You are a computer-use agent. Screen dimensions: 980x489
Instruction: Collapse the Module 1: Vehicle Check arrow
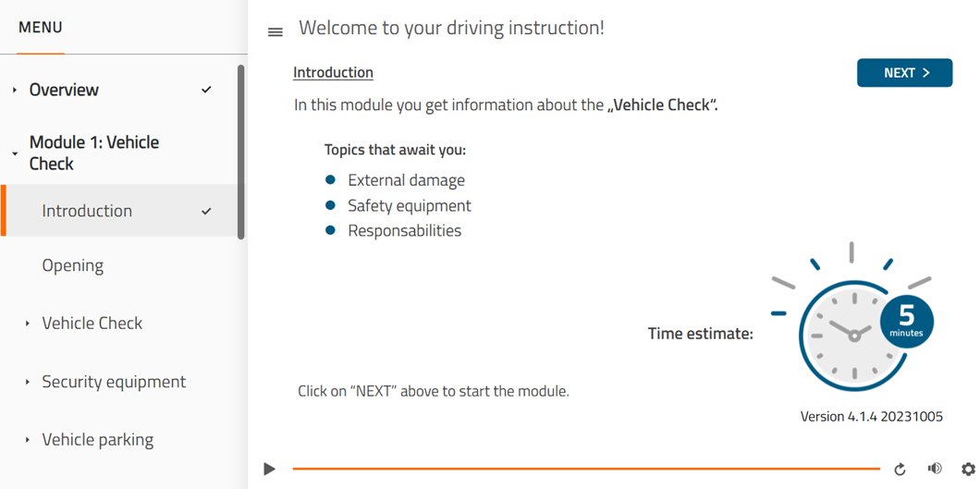tap(15, 153)
